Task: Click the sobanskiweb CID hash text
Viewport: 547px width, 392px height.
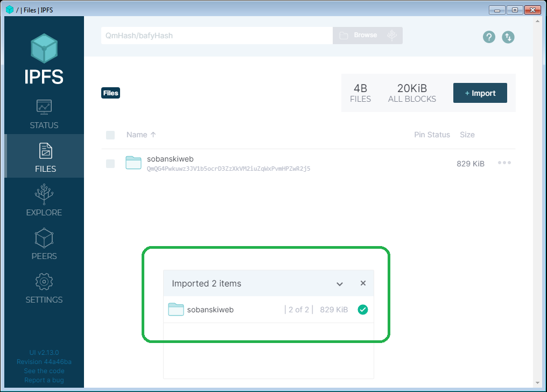Action: [x=228, y=169]
